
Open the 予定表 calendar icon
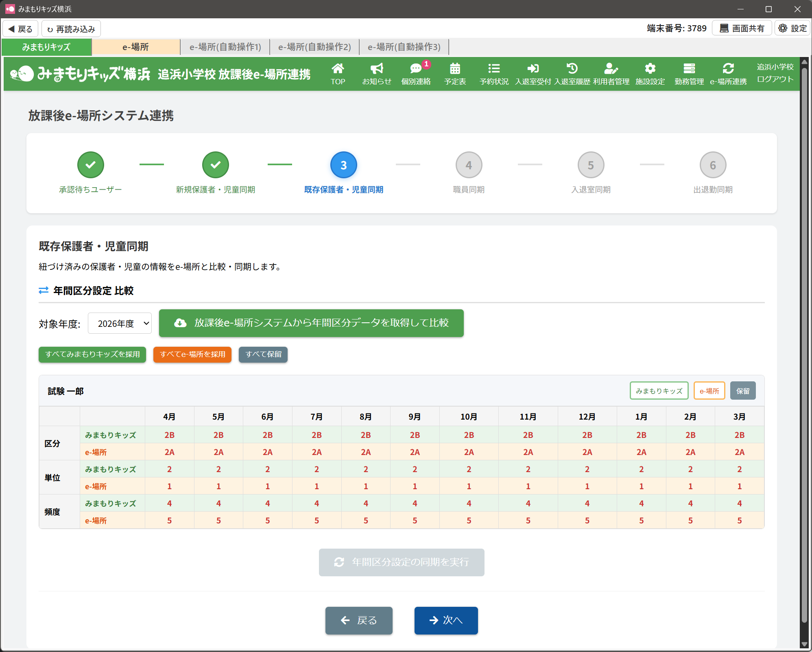[455, 73]
